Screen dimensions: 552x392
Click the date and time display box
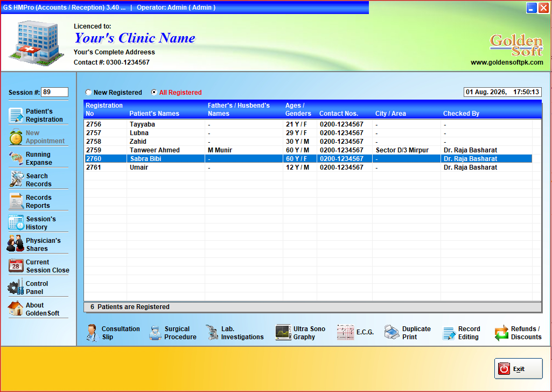(x=502, y=92)
